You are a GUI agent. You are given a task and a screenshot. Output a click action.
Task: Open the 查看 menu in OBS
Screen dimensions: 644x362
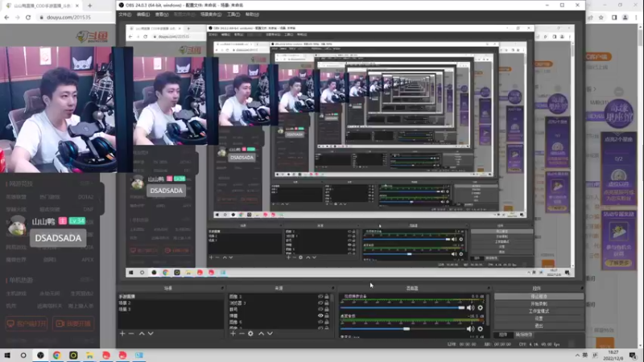pyautogui.click(x=162, y=14)
